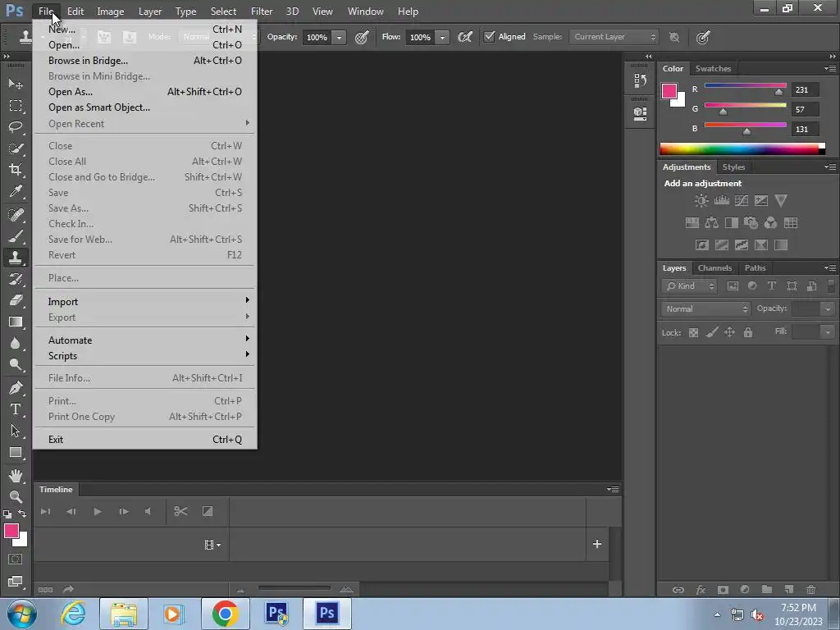Screen dimensions: 840x630
Task: Click the Timeline play button
Action: (x=97, y=512)
